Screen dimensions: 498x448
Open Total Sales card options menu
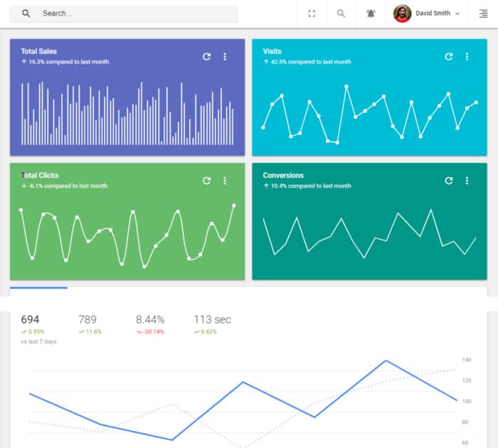point(225,57)
